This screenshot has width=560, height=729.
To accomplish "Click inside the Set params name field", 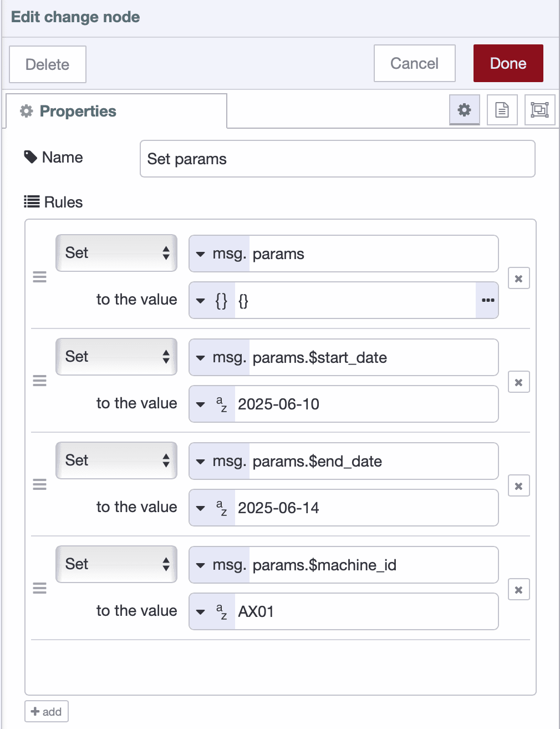I will point(337,159).
